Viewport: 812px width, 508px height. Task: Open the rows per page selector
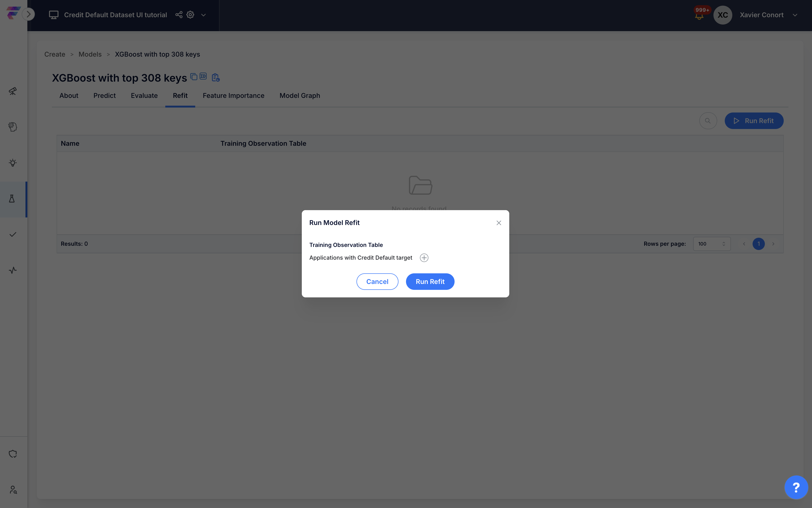point(712,244)
